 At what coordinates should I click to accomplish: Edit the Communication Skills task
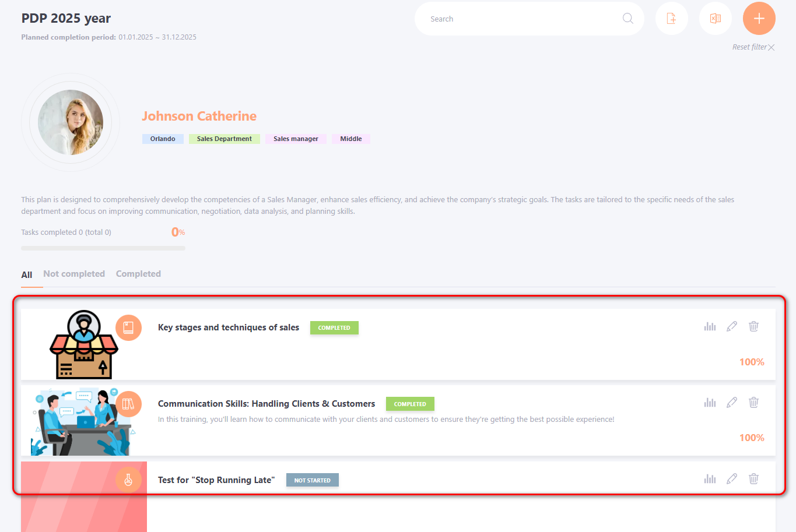tap(732, 403)
